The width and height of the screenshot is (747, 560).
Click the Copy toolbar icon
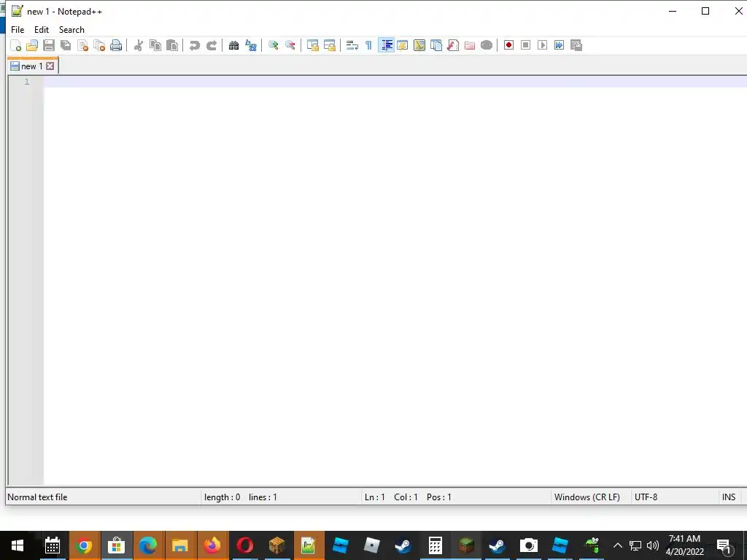point(155,45)
